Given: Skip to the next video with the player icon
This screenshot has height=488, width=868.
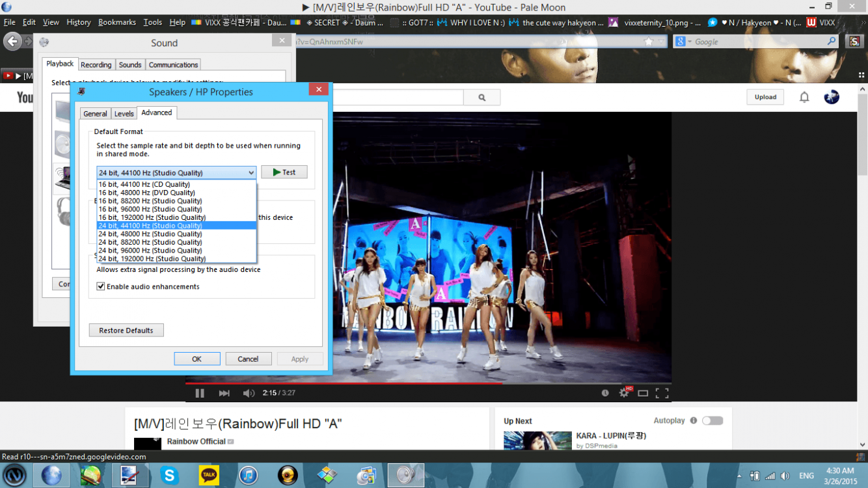Looking at the screenshot, I should pyautogui.click(x=224, y=392).
